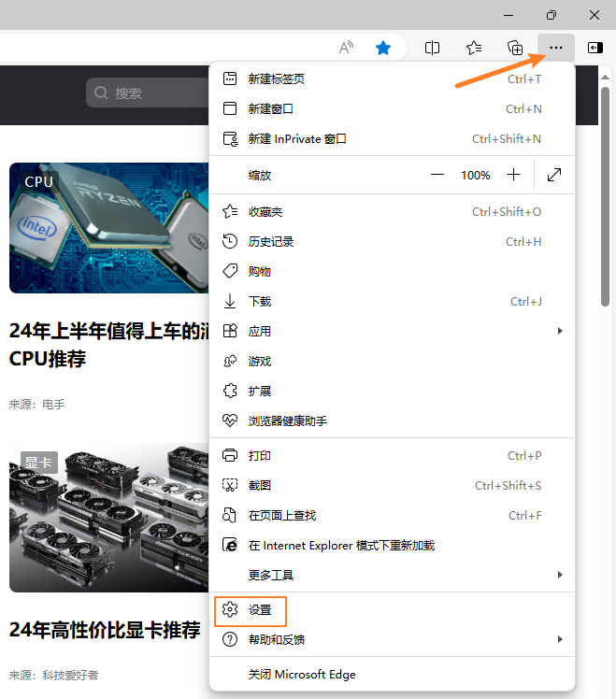Click the 100% zoom value
616x699 pixels.
(x=476, y=175)
